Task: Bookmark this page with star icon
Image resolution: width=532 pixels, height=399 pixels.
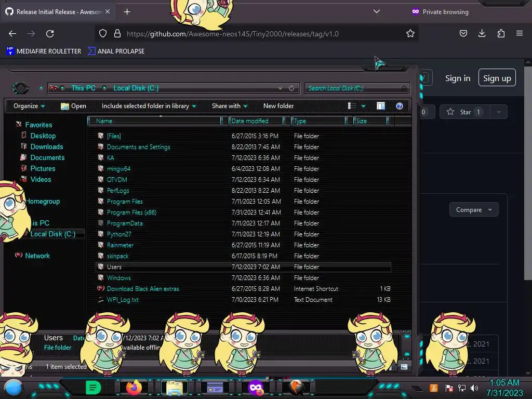Action: 410,34
